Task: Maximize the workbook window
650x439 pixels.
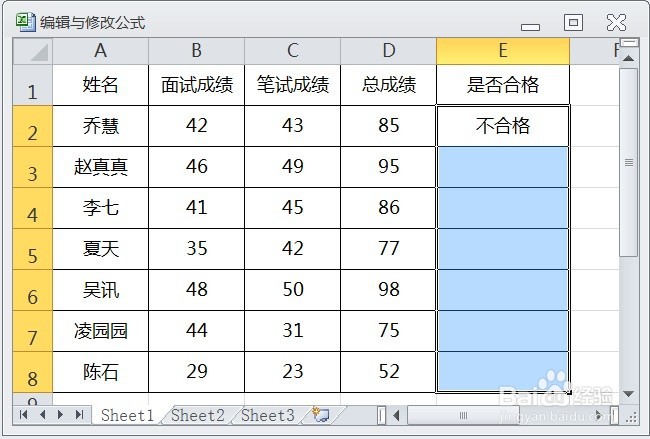Action: coord(573,22)
